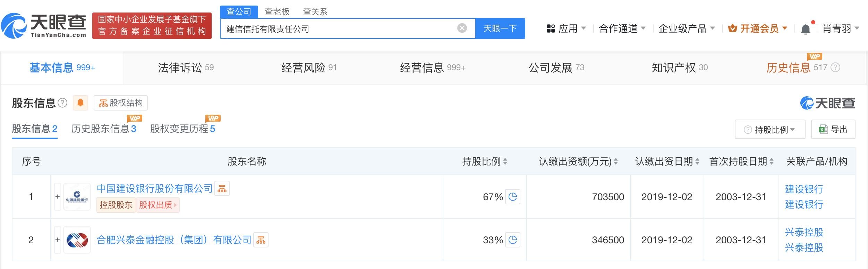Click the TianYanCha logo in header
868x269 pixels.
[x=44, y=26]
